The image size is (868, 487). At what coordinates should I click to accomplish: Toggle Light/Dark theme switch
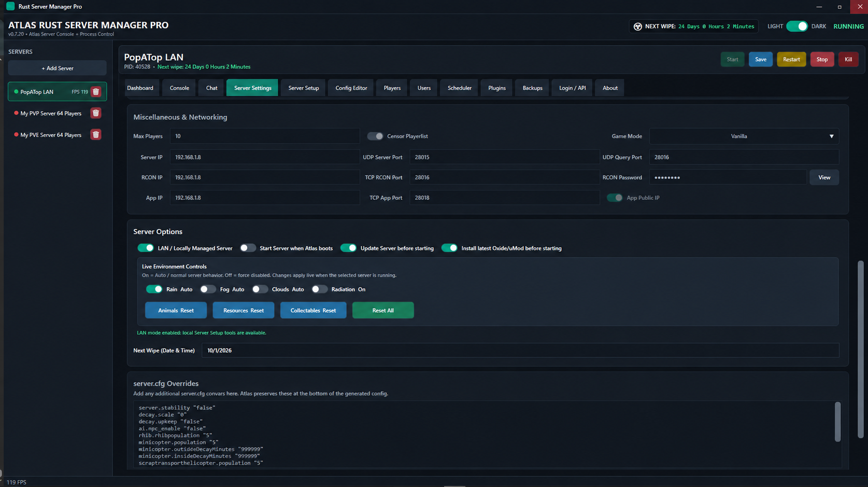(797, 26)
